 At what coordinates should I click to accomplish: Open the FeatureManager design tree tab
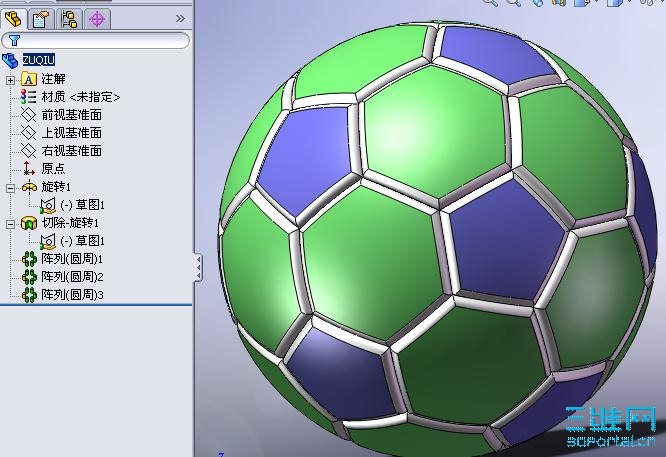(14, 19)
